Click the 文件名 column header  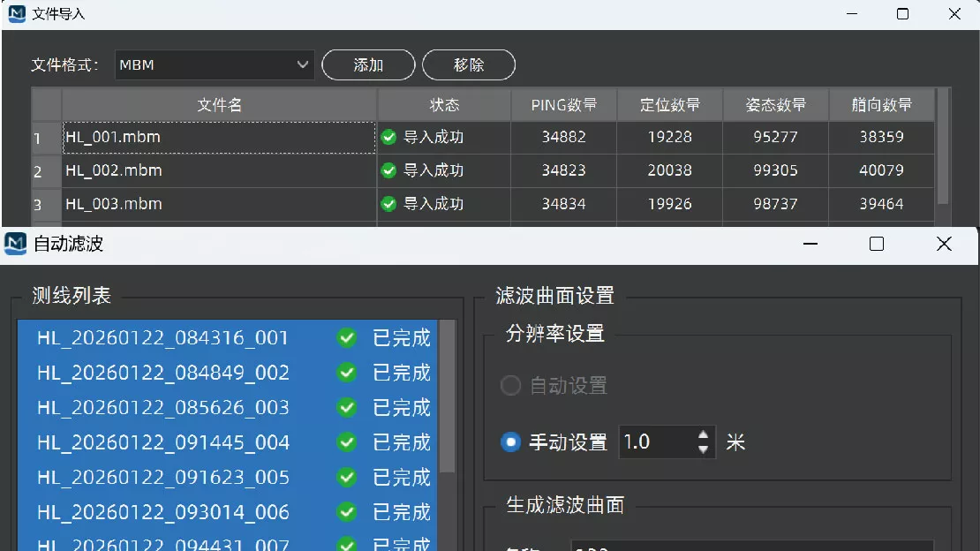coord(219,105)
